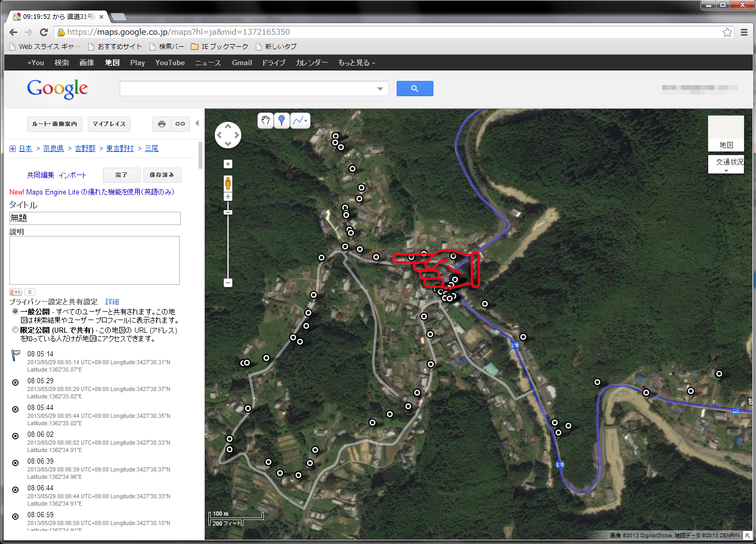Zoom out with the minus button

[228, 283]
